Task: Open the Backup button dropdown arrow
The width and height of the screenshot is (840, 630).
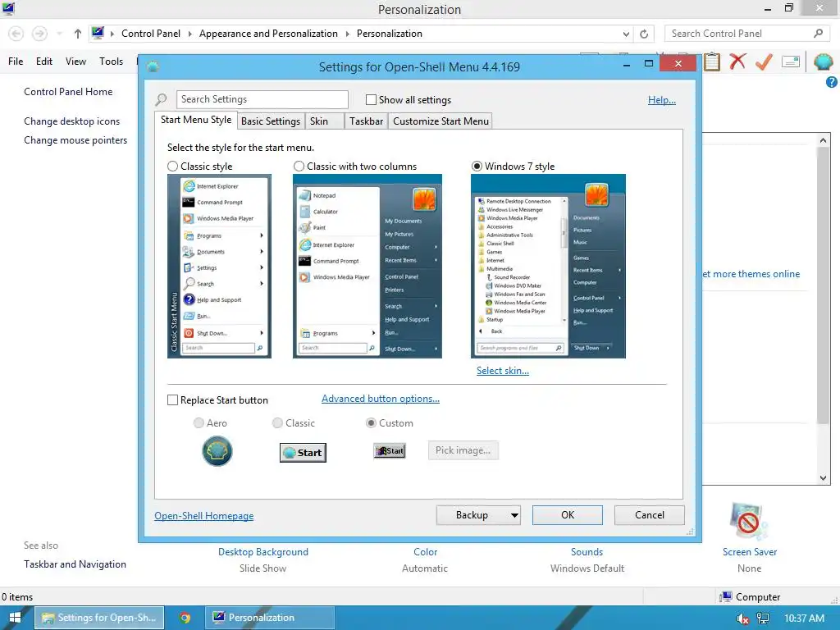Action: [514, 515]
